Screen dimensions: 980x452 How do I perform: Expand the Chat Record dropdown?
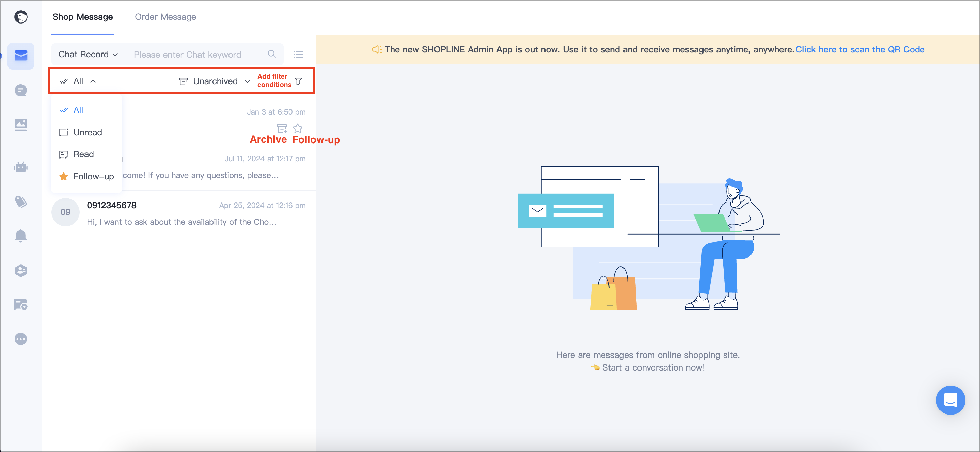pos(89,55)
